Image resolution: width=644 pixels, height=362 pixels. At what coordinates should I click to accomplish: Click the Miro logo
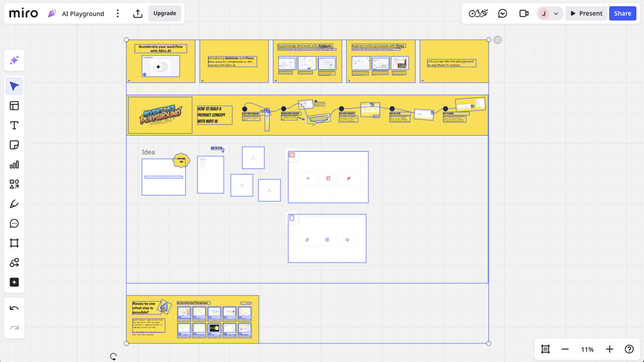coord(24,13)
